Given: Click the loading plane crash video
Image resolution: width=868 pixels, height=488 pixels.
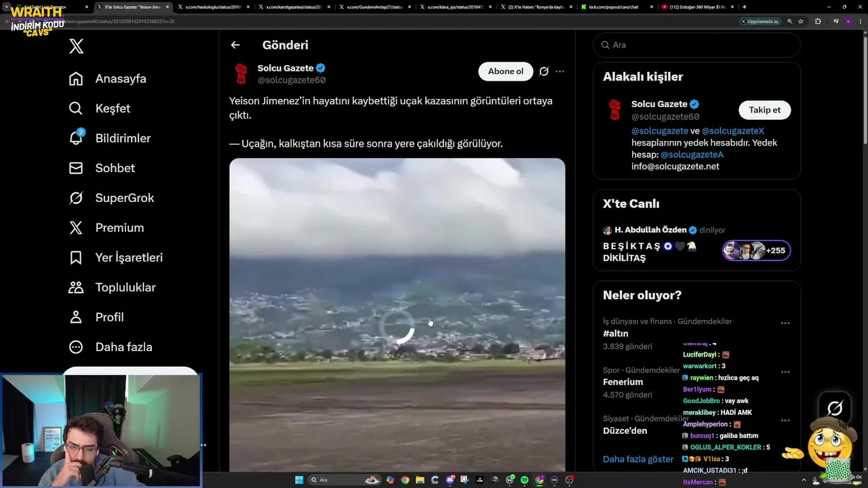Looking at the screenshot, I should pyautogui.click(x=397, y=314).
